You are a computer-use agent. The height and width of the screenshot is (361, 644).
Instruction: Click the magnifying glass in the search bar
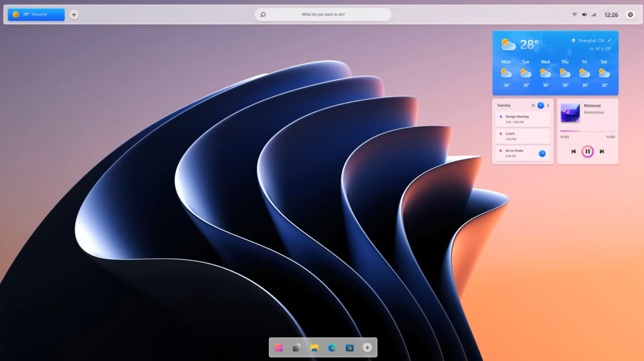click(x=262, y=14)
